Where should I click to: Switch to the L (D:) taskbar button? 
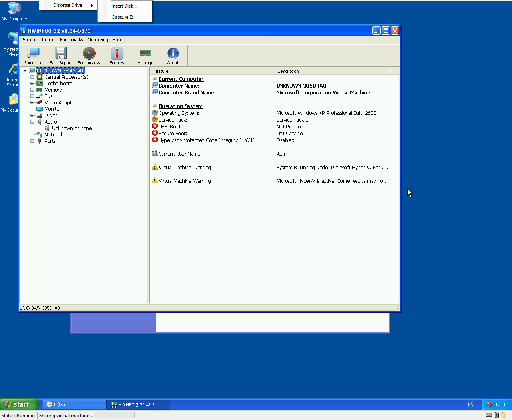pyautogui.click(x=74, y=404)
